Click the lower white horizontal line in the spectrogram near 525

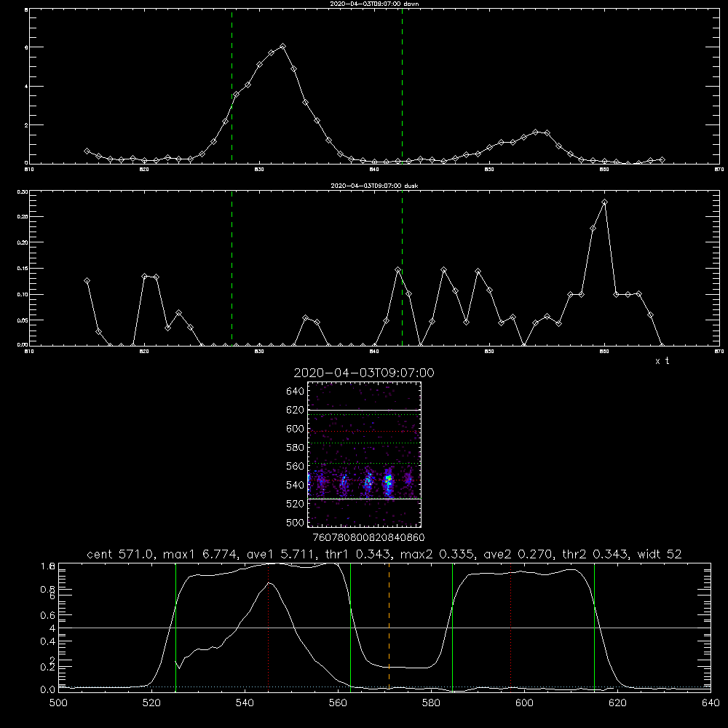pyautogui.click(x=365, y=499)
